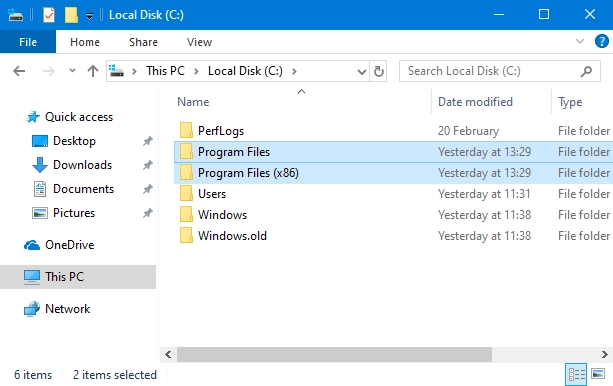Screen dimensions: 613x386
Task: Expand the ribbon with the chevron
Action: (x=580, y=41)
